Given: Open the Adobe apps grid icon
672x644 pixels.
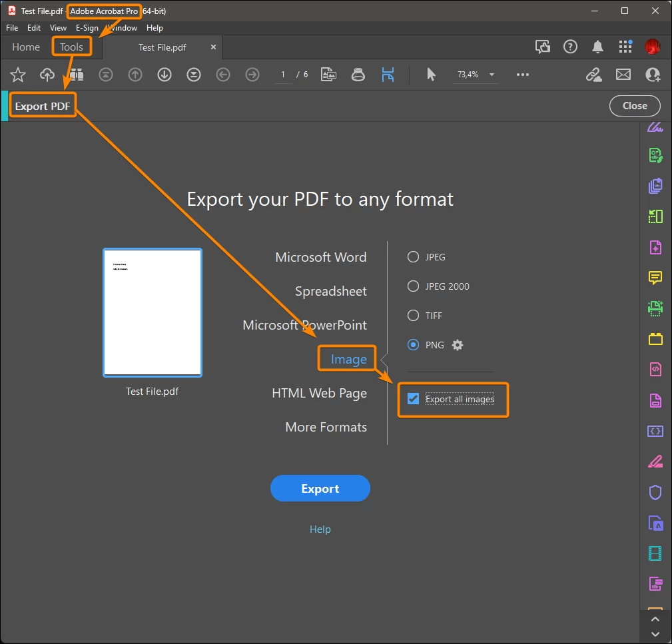Looking at the screenshot, I should (x=625, y=47).
